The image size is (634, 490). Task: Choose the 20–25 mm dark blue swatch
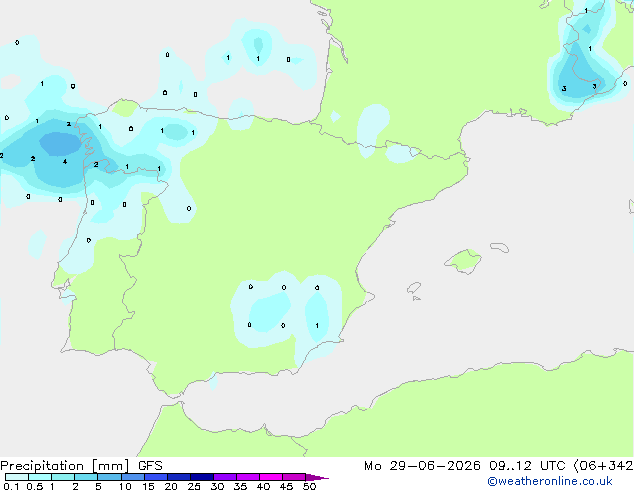[179, 477]
